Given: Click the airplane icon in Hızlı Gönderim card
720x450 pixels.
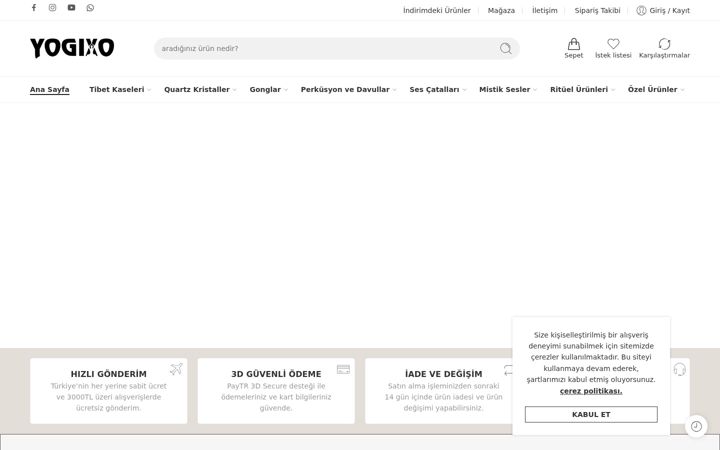Looking at the screenshot, I should click(176, 369).
